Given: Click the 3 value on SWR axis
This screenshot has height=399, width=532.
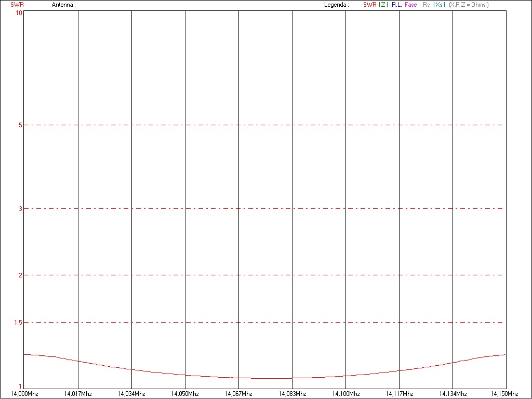Looking at the screenshot, I should click(20, 209).
